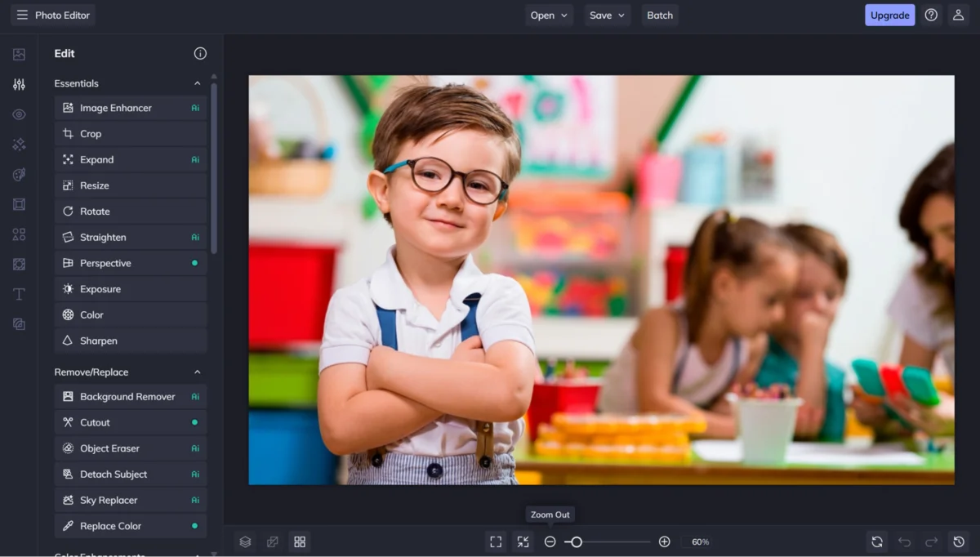Viewport: 980px width, 557px height.
Task: Open the Artsy palette sidebar icon
Action: 19,175
